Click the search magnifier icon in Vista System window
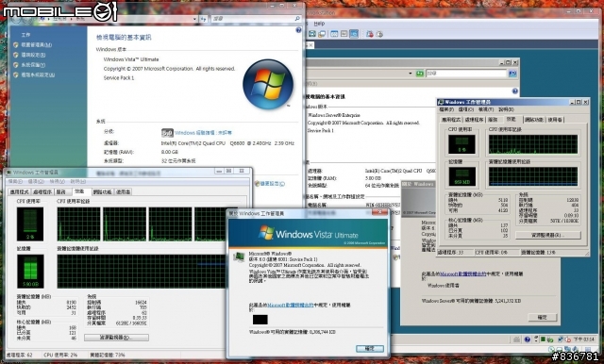604x364 pixels. 297,19
